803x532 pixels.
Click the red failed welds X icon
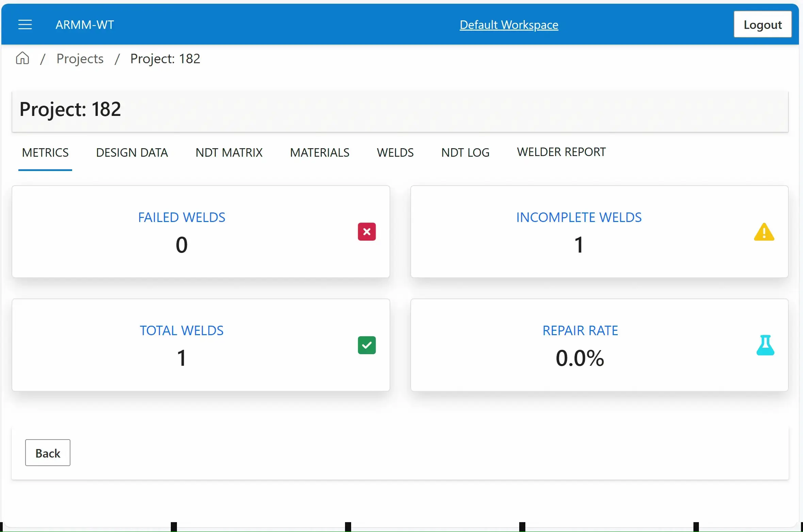click(x=366, y=231)
